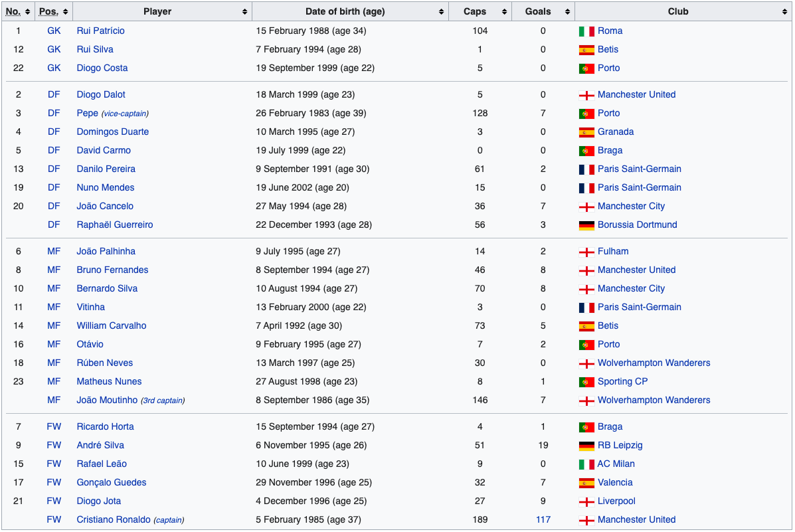The height and width of the screenshot is (532, 795).
Task: Open the Bruno Fernandes player link
Action: (112, 270)
